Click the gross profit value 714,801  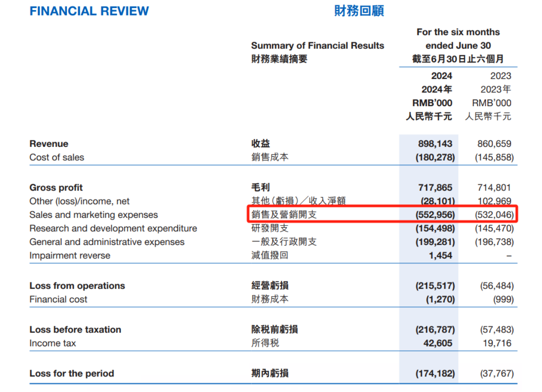pyautogui.click(x=494, y=188)
